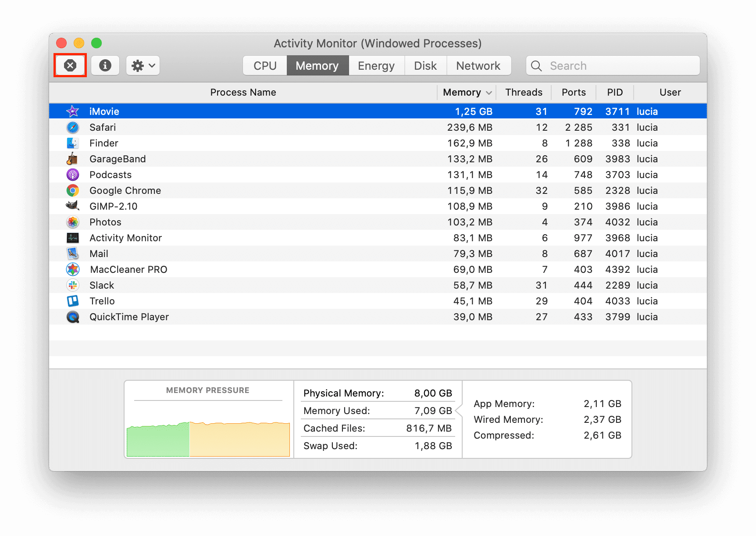Image resolution: width=756 pixels, height=536 pixels.
Task: Click the Google Chrome icon
Action: click(x=73, y=190)
